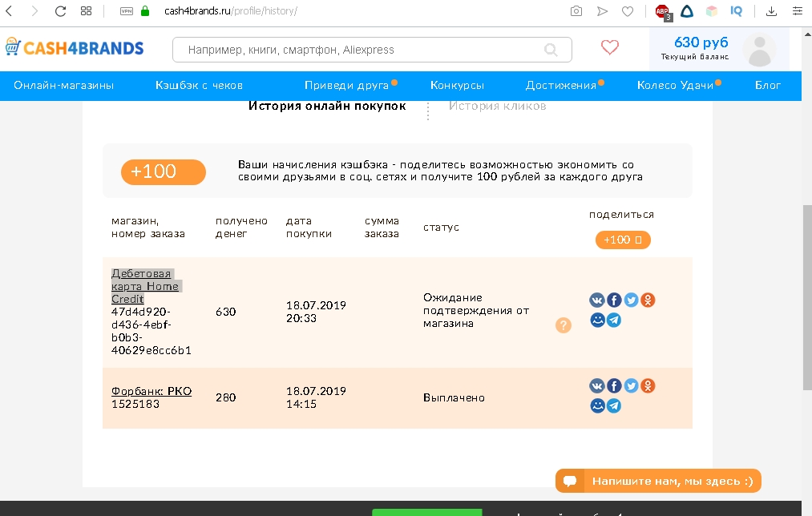
Task: Open Конкурсы menu item
Action: (457, 86)
